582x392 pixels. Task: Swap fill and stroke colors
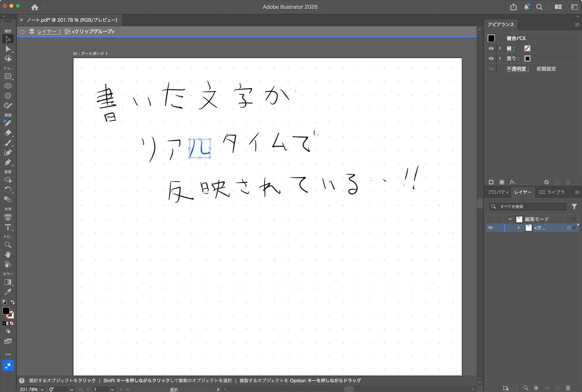click(13, 302)
